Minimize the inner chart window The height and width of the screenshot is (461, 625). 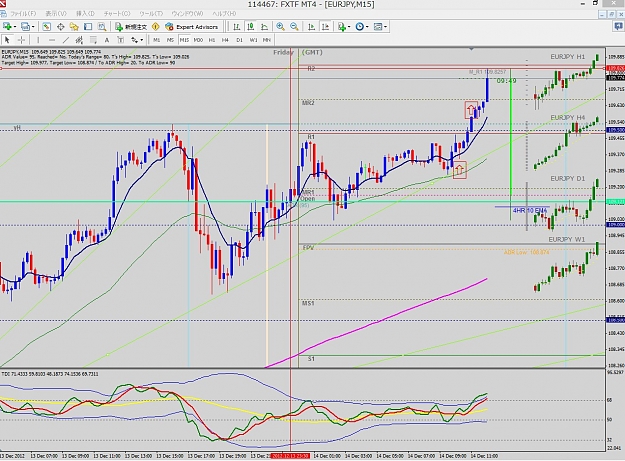[602, 14]
